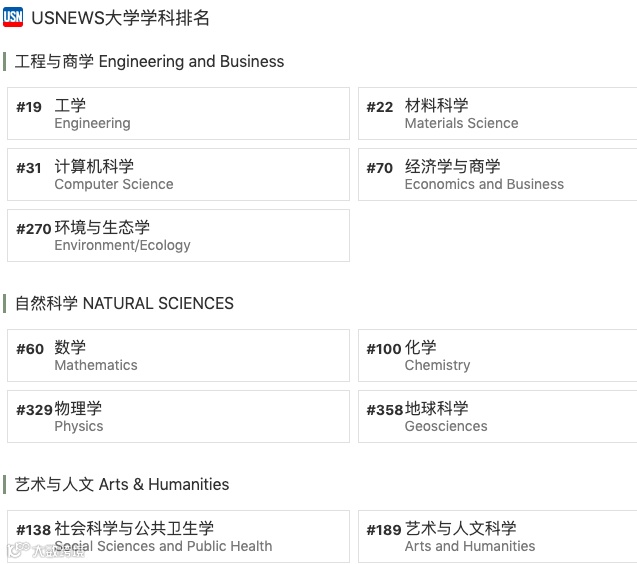The height and width of the screenshot is (564, 637).
Task: Open the #19 工学 Engineering card
Action: 178,113
